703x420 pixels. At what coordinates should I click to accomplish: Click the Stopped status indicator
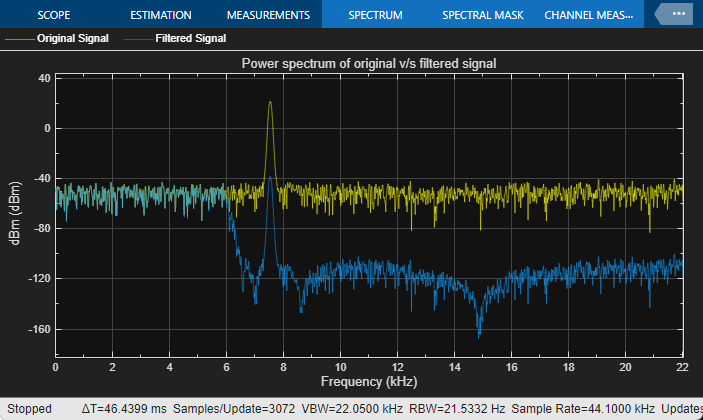point(29,409)
